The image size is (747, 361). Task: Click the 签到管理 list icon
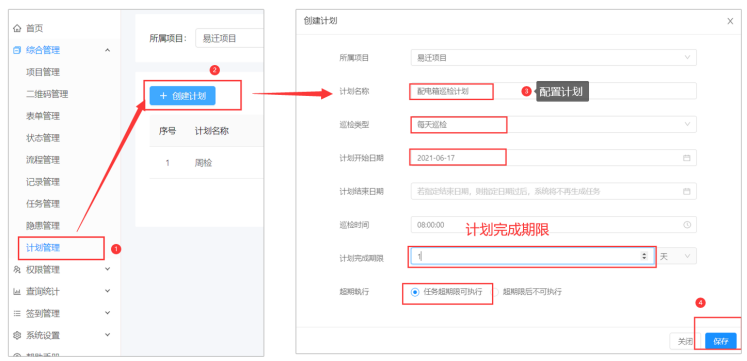click(17, 313)
